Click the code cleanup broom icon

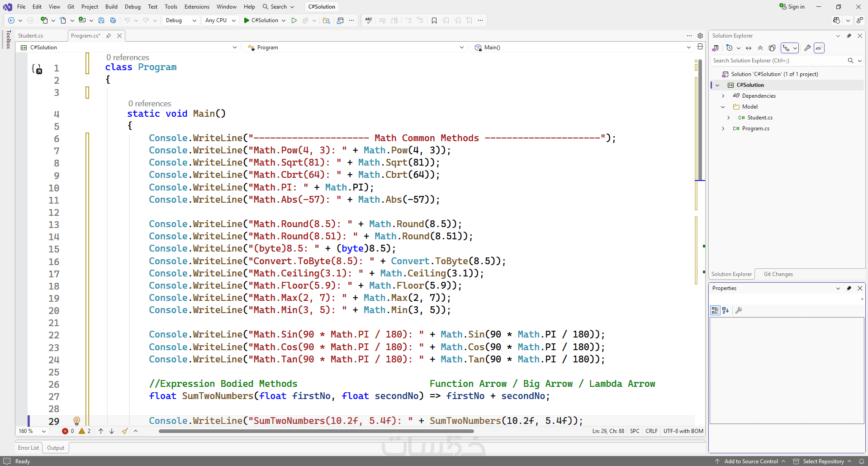click(x=125, y=431)
